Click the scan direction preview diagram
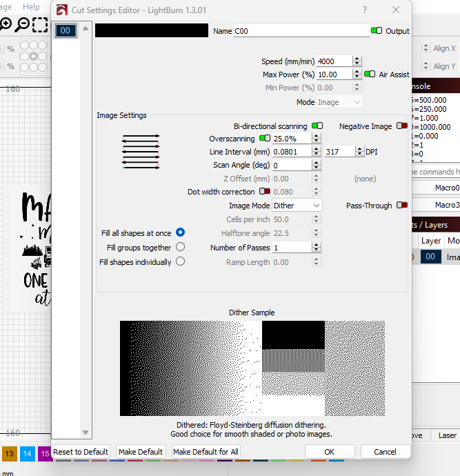Image resolution: width=460 pixels, height=476 pixels. [141, 152]
